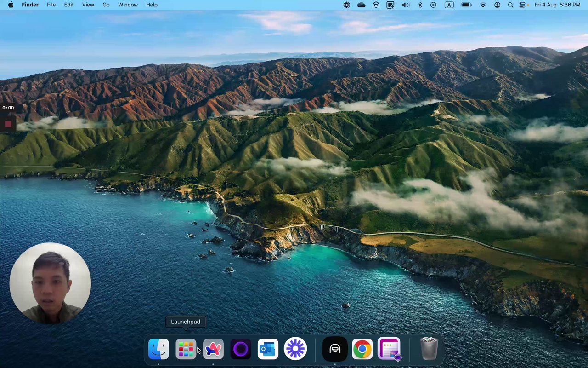The height and width of the screenshot is (368, 588).
Task: Launch the Loom app from the Dock
Action: point(295,349)
